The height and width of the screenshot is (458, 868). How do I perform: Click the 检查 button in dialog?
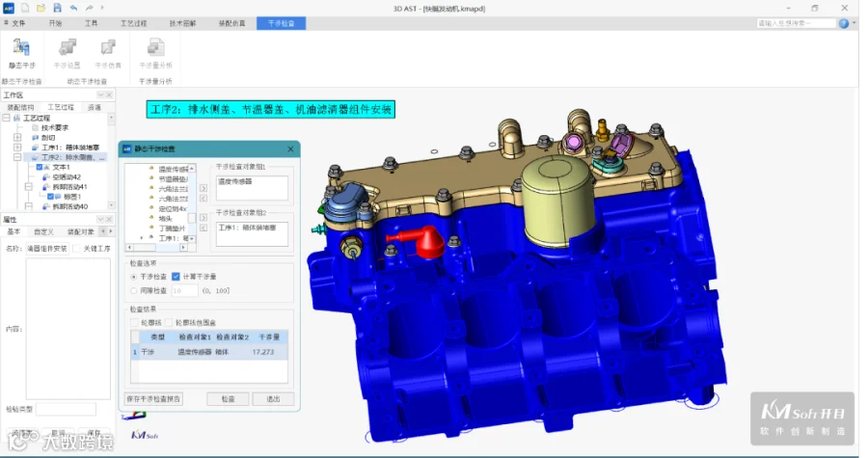coord(228,399)
